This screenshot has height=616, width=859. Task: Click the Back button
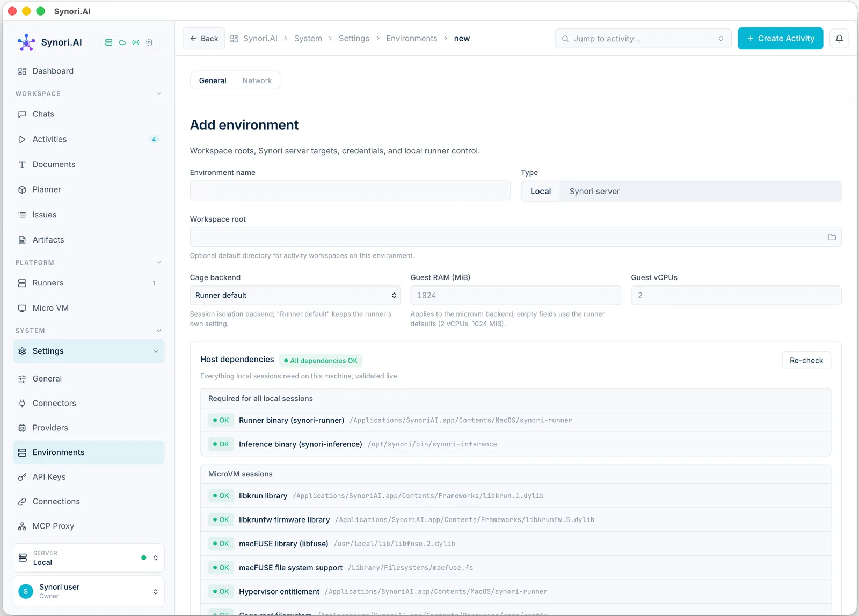point(204,39)
